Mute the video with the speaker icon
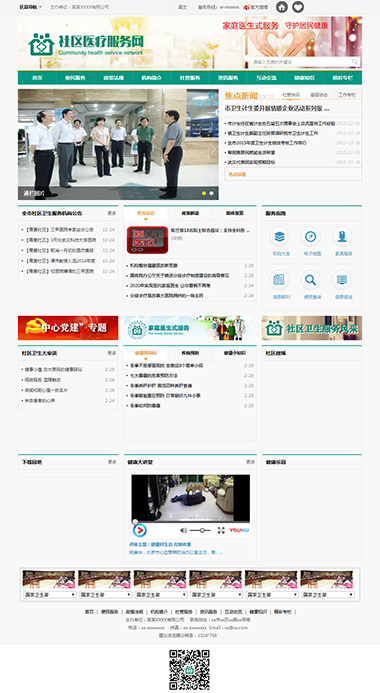 pos(183,530)
